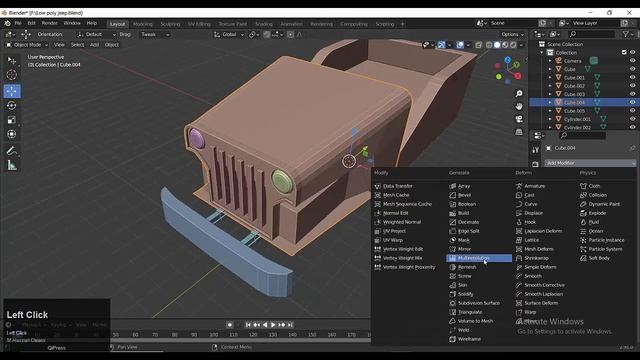Select the Measure tool

(12, 165)
